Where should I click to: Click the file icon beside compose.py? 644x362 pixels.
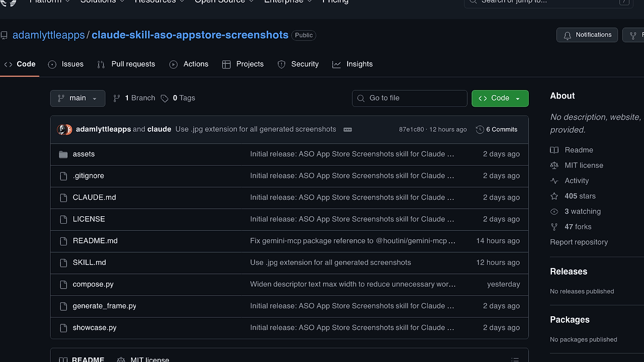63,285
